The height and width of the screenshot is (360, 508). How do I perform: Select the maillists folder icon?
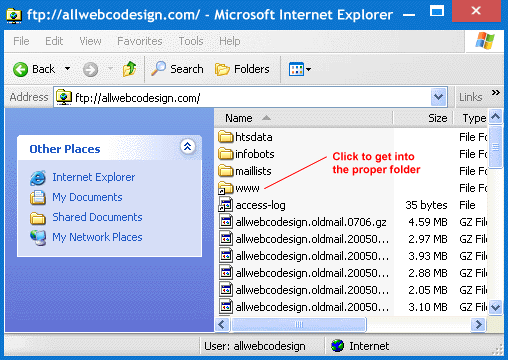point(226,171)
